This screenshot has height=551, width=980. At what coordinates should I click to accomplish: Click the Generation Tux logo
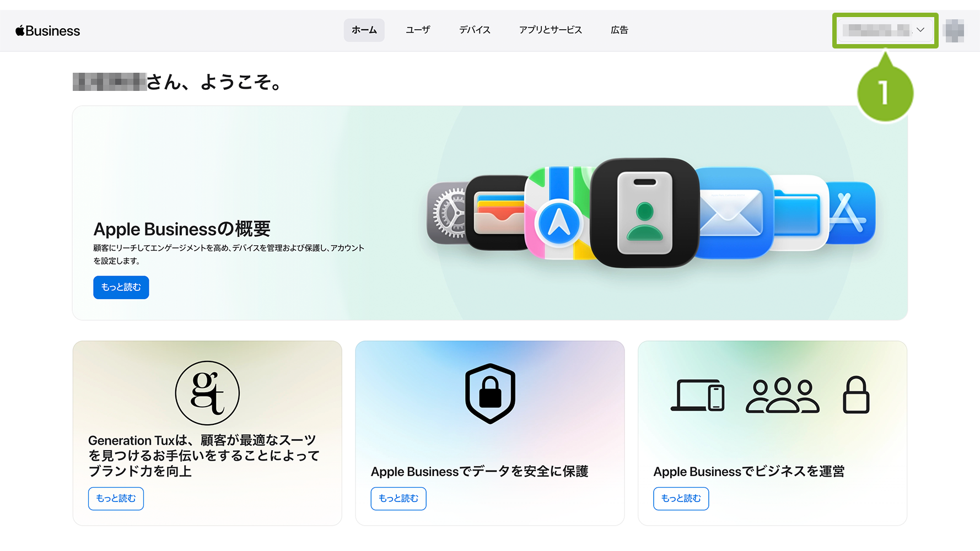tap(207, 393)
